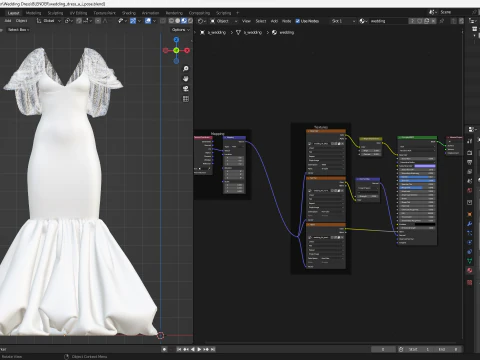480x360 pixels.
Task: Open the node editor Select menu
Action: [x=261, y=21]
